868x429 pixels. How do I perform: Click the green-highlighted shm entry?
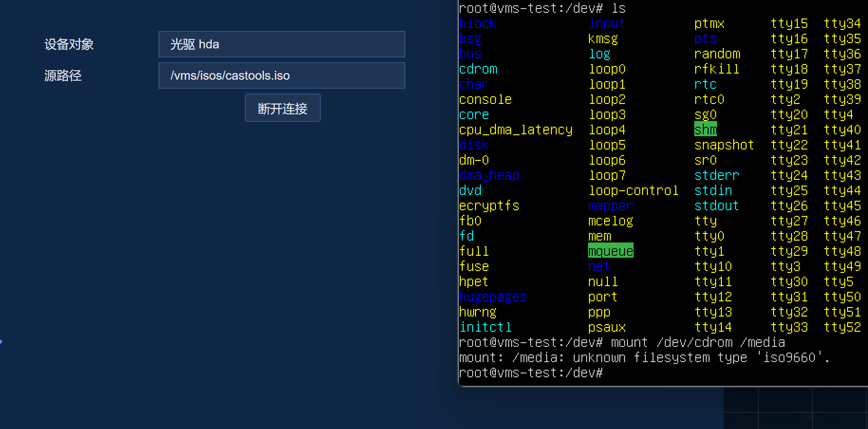coord(705,130)
